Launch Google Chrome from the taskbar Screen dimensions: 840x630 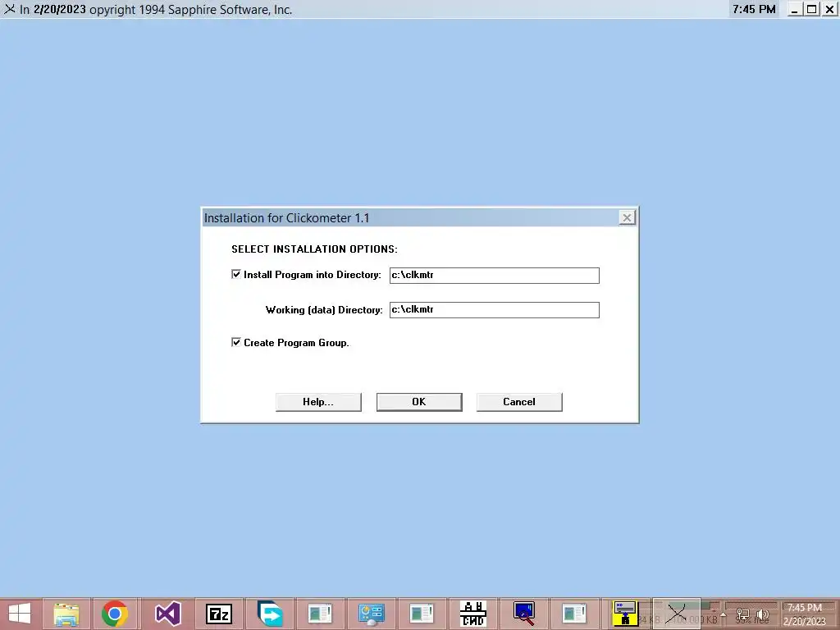[115, 614]
